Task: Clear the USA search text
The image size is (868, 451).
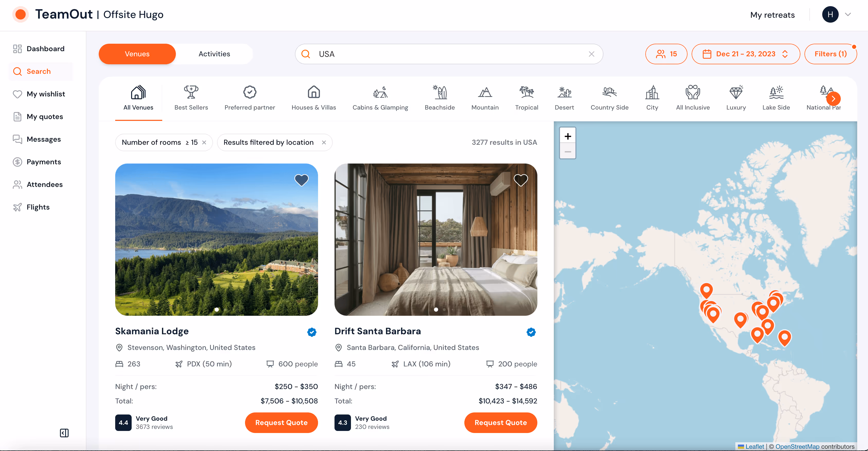Action: click(591, 54)
